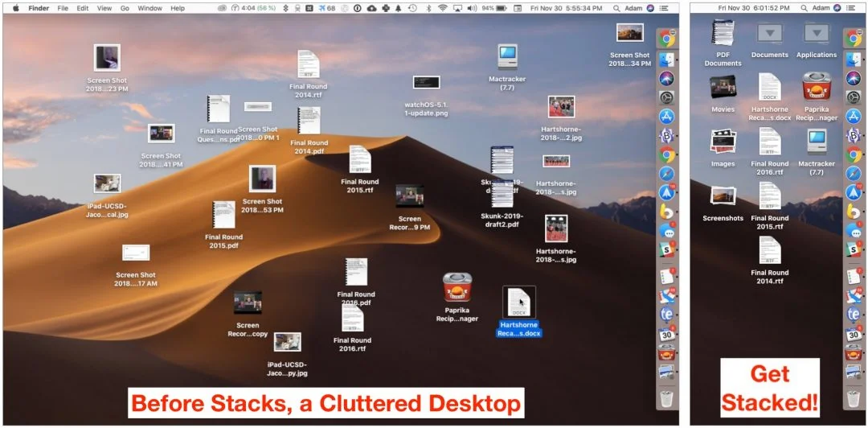Open Trash in the cluttered desktop's Dock
The width and height of the screenshot is (868, 428).
(667, 397)
